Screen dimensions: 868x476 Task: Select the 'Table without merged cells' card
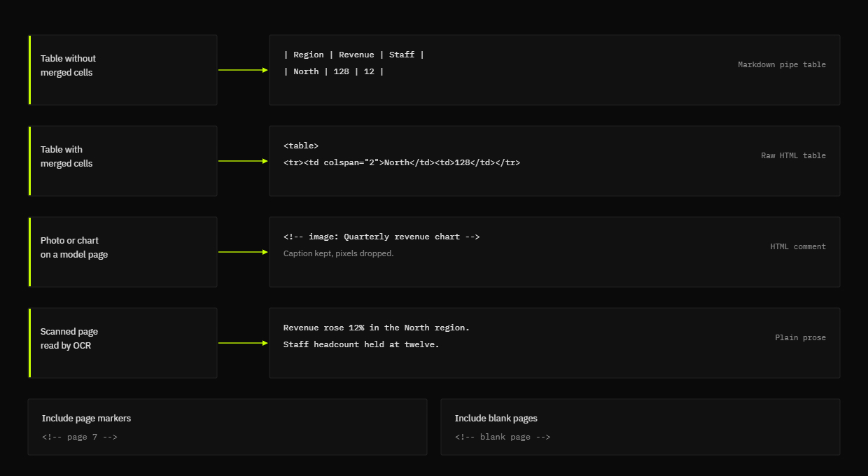click(x=122, y=70)
